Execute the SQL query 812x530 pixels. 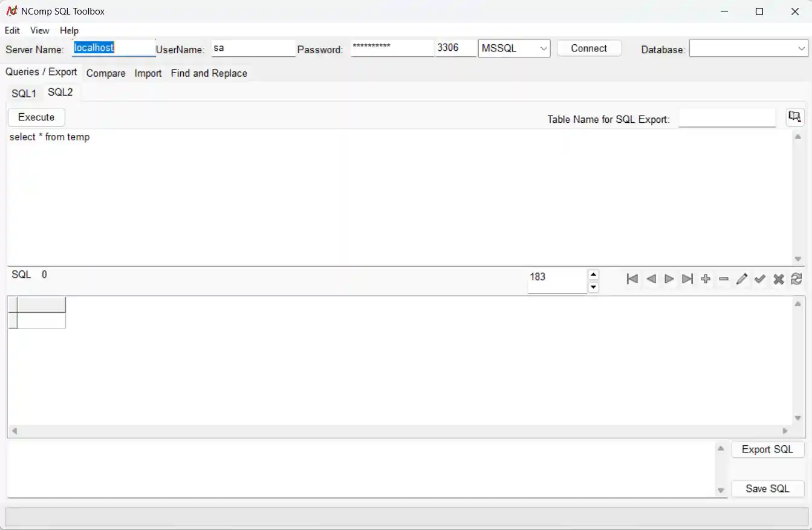36,117
